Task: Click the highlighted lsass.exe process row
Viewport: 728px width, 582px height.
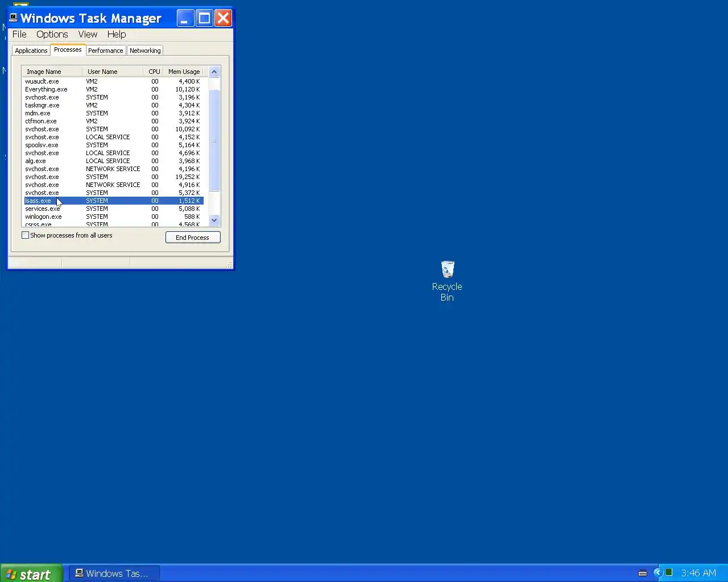Action: (113, 201)
